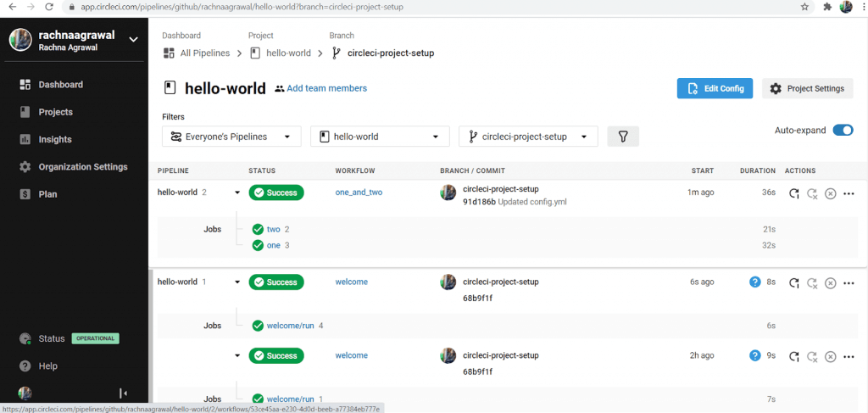Screen dimensions: 868x413
Task: Open the circleci-project-setup branch filter dropdown
Action: point(528,137)
